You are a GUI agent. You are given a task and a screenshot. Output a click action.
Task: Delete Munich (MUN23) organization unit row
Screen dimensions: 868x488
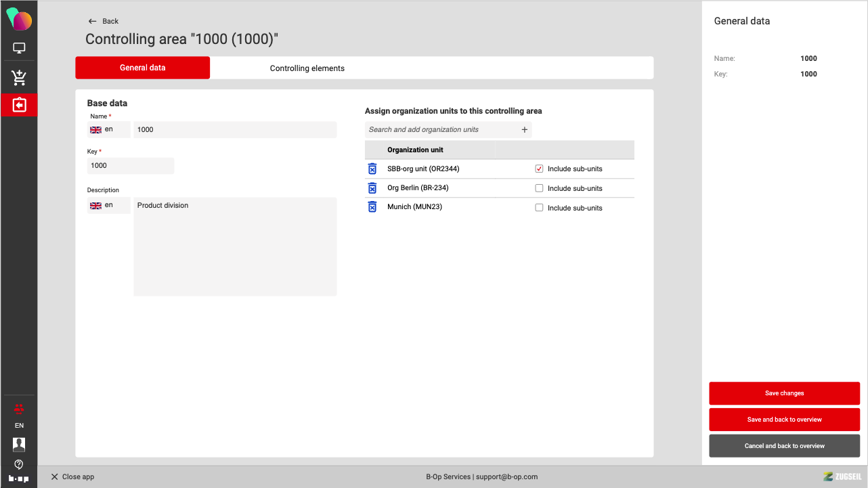(372, 207)
